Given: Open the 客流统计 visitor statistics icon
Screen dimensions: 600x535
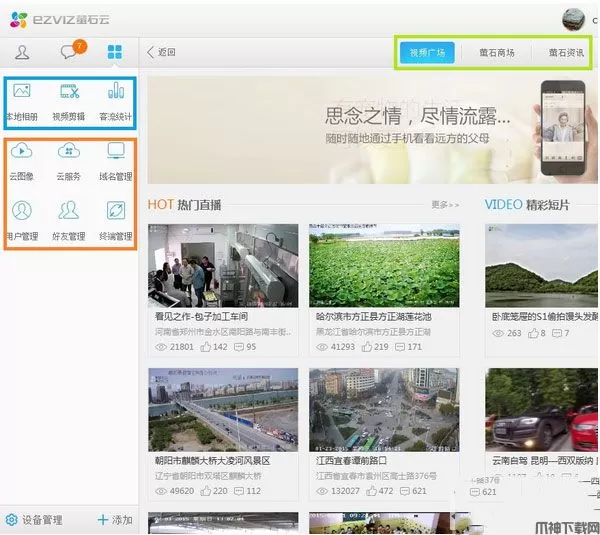Looking at the screenshot, I should 116,100.
